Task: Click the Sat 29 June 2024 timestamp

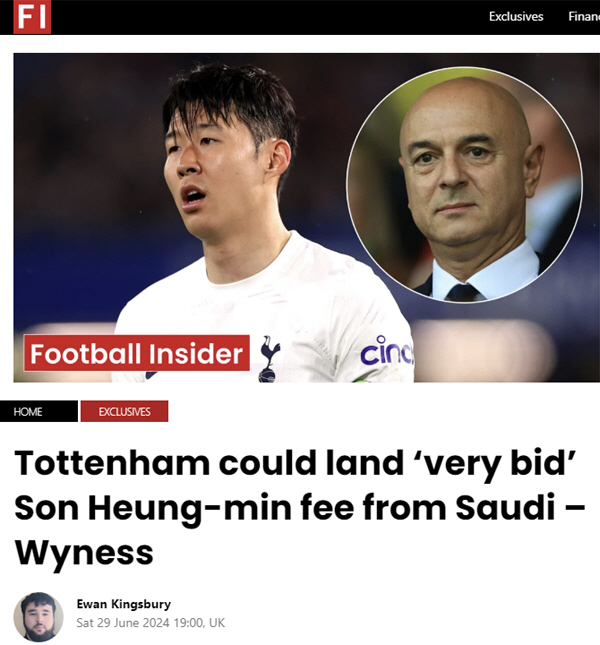Action: coord(123,623)
